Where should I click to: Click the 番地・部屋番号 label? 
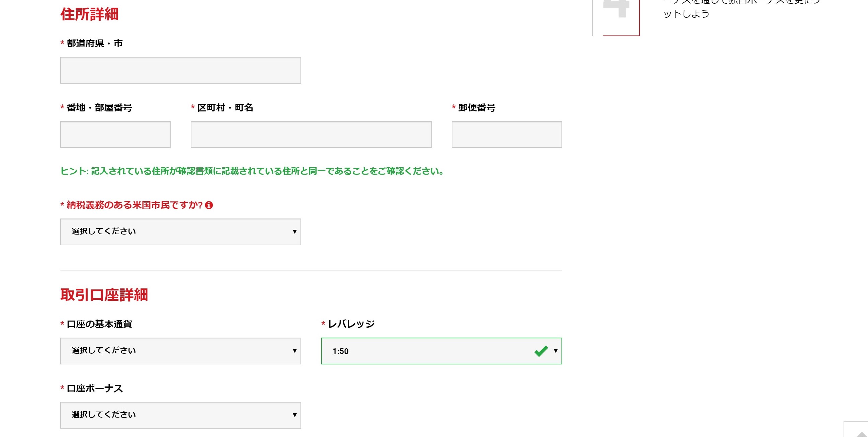pos(99,108)
